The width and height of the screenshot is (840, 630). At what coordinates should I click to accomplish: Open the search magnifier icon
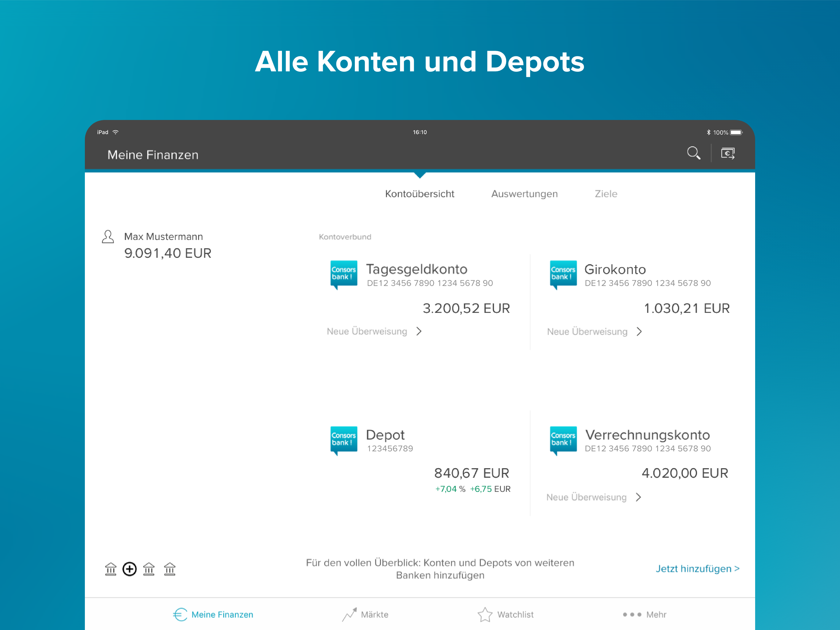693,153
